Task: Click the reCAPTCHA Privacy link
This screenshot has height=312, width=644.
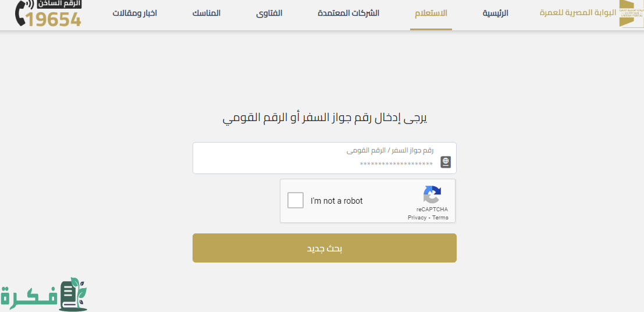Action: (x=417, y=218)
